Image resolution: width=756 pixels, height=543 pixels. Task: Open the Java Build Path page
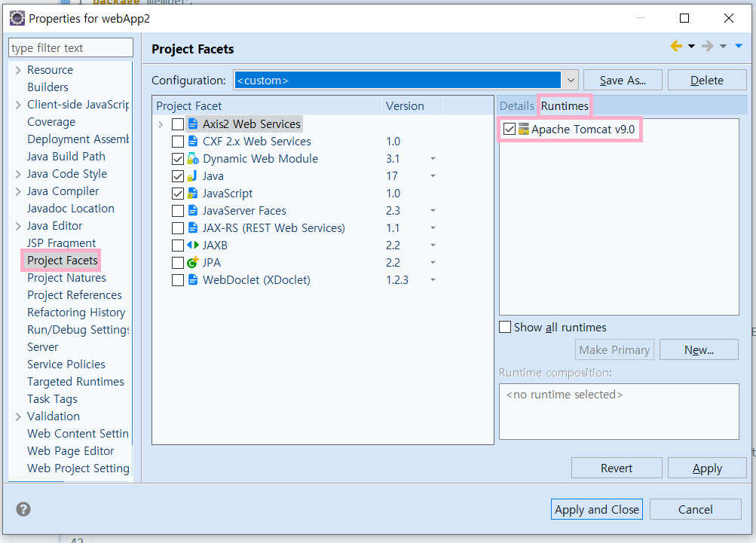click(66, 157)
